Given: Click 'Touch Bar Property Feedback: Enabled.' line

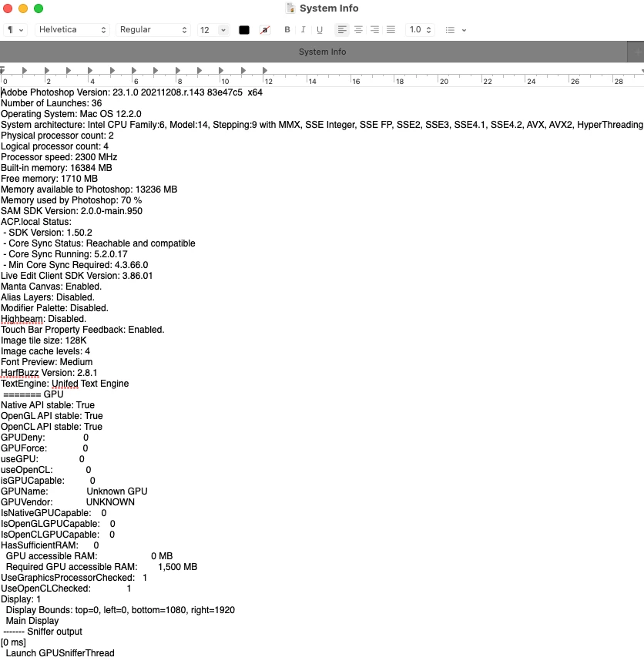Looking at the screenshot, I should point(82,330).
